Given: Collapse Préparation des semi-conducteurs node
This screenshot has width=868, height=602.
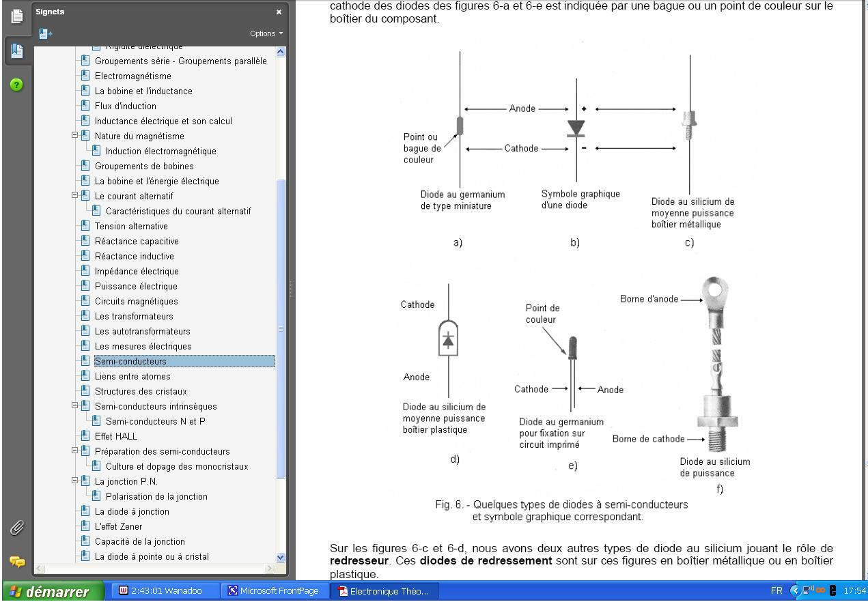Looking at the screenshot, I should pyautogui.click(x=74, y=451).
